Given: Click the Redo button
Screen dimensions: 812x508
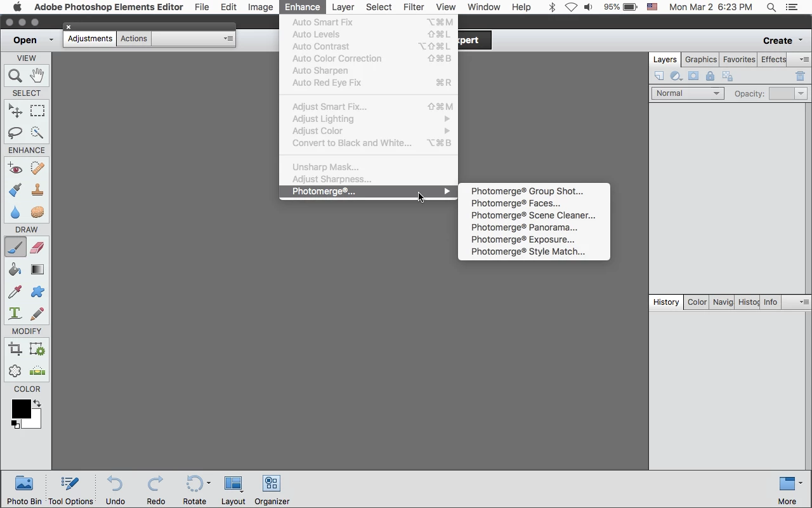Looking at the screenshot, I should pyautogui.click(x=155, y=490).
